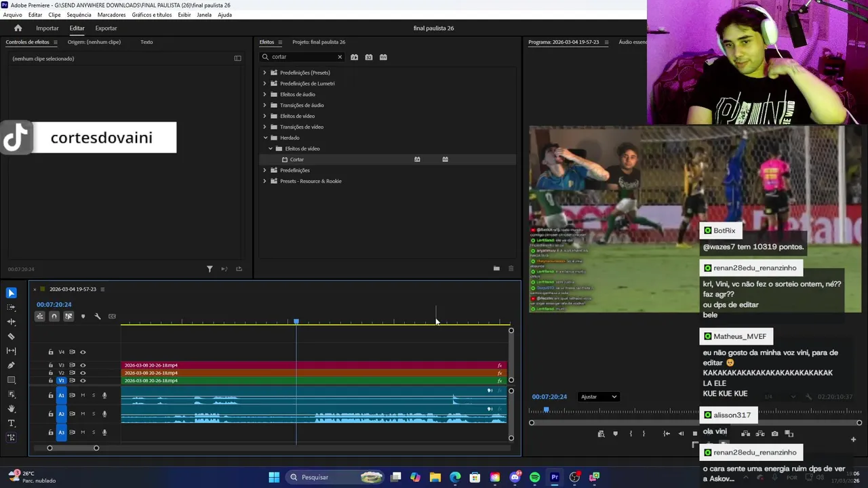The width and height of the screenshot is (868, 488).
Task: Toggle V1 track output eye
Action: [83, 381]
